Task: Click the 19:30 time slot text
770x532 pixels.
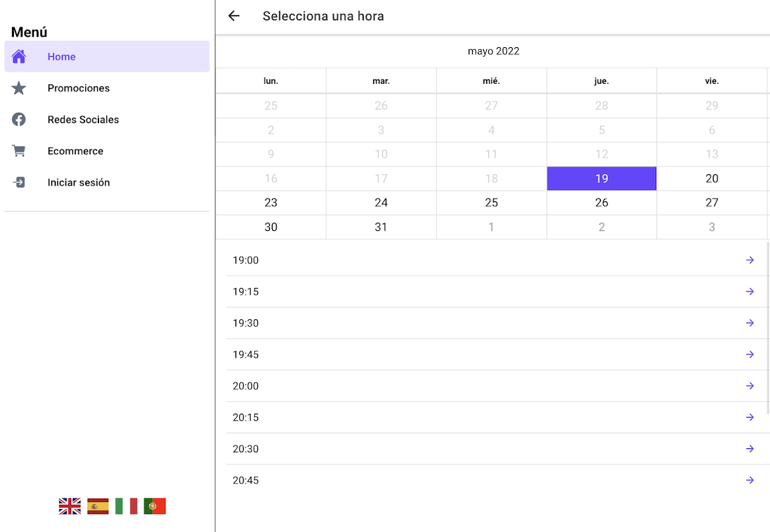Action: (x=245, y=323)
